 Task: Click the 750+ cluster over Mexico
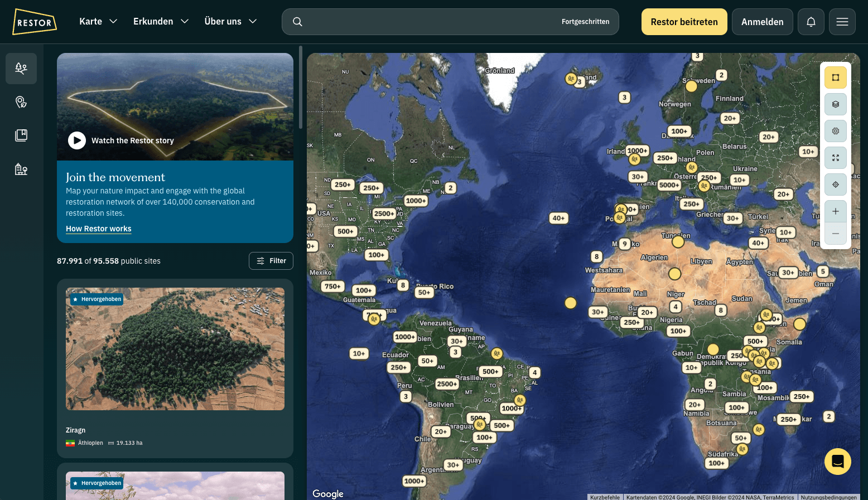[332, 287]
